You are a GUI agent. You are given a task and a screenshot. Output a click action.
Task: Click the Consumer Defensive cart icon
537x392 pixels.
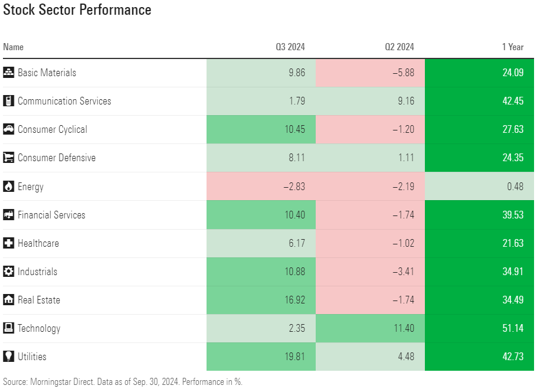[x=8, y=158]
